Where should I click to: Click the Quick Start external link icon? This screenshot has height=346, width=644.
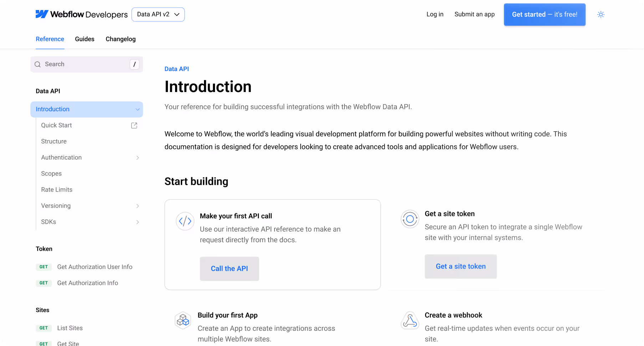[134, 126]
